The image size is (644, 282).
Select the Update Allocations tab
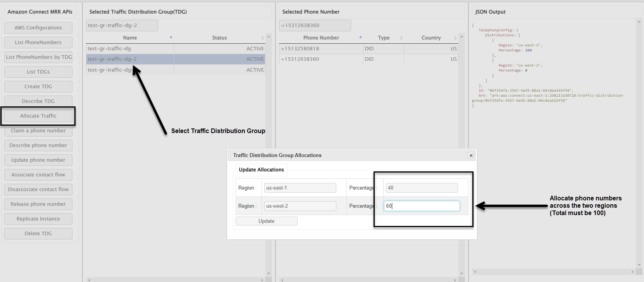click(x=262, y=170)
